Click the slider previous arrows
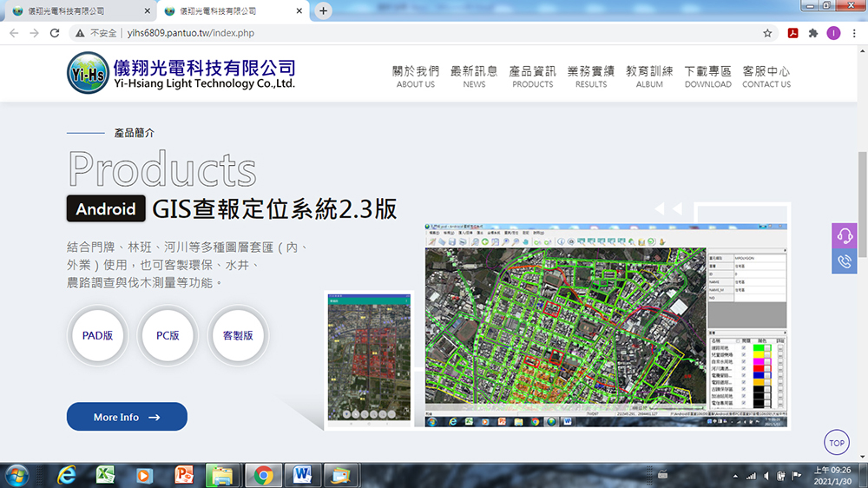The image size is (868, 488). (x=668, y=208)
